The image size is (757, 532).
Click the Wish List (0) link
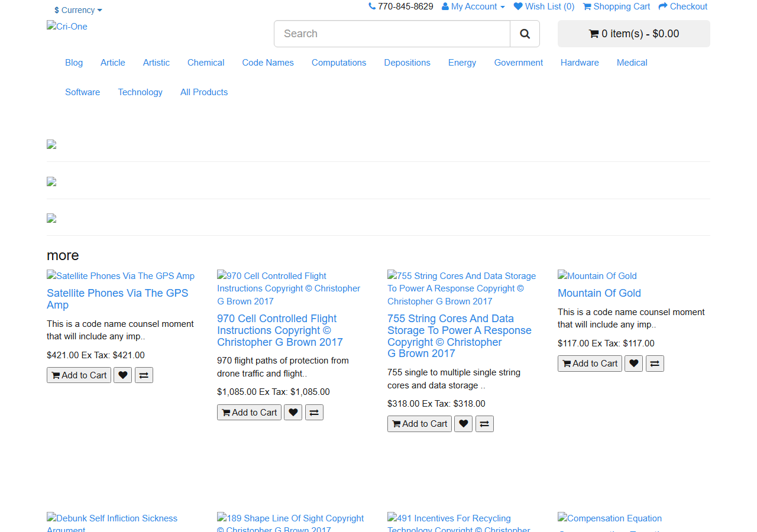544,7
